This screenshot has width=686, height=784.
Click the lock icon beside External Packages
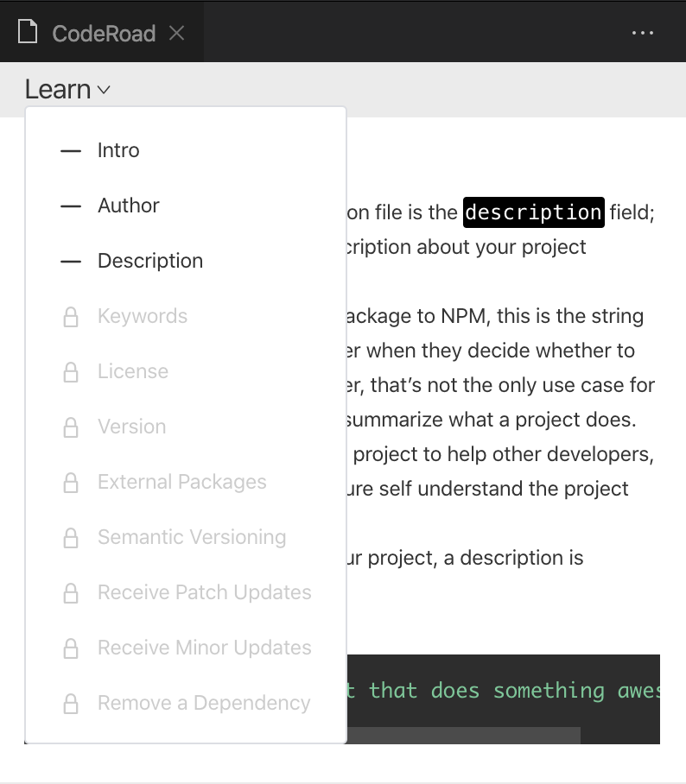pyautogui.click(x=71, y=483)
